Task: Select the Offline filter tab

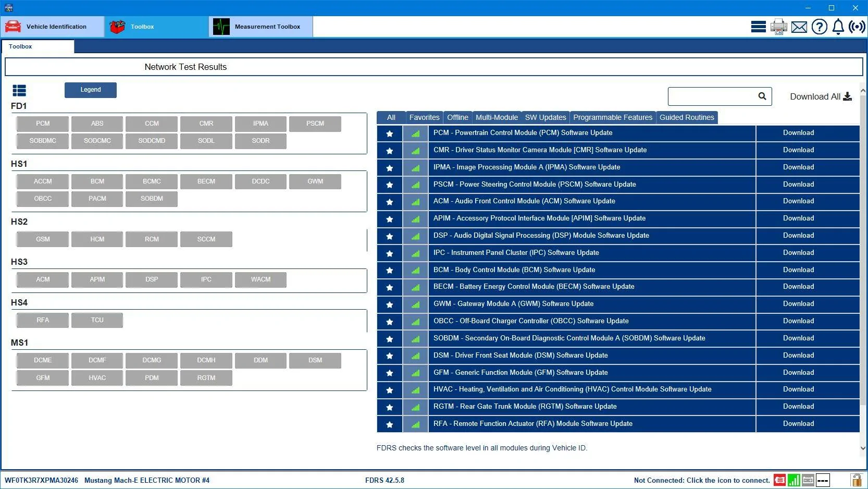Action: (x=457, y=118)
